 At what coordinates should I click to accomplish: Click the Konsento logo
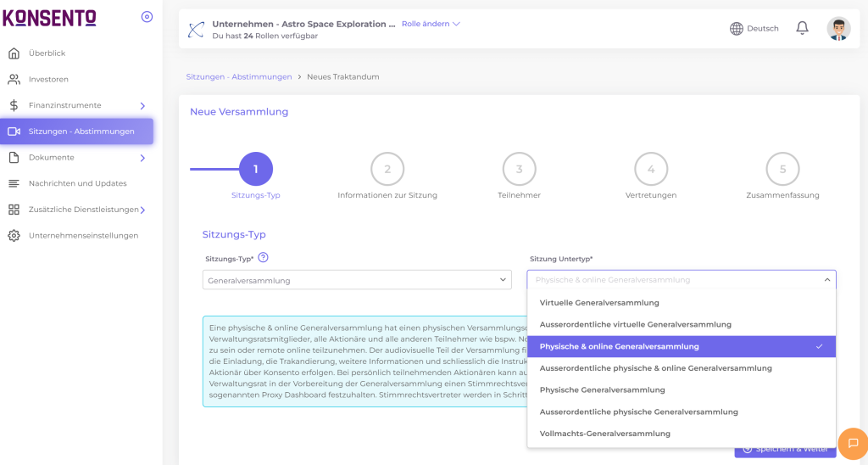49,18
